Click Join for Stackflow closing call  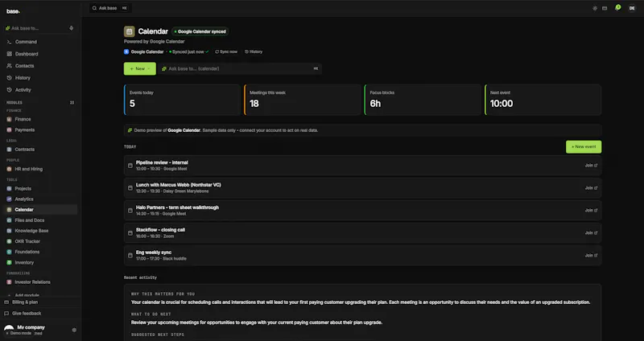pos(591,232)
